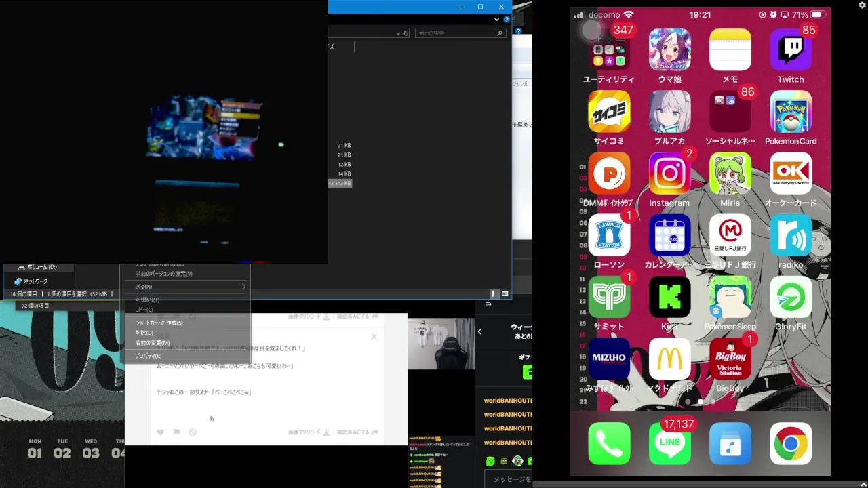This screenshot has width=868, height=488.
Task: Open the ユーティリティ folder on the phone
Action: coord(609,51)
